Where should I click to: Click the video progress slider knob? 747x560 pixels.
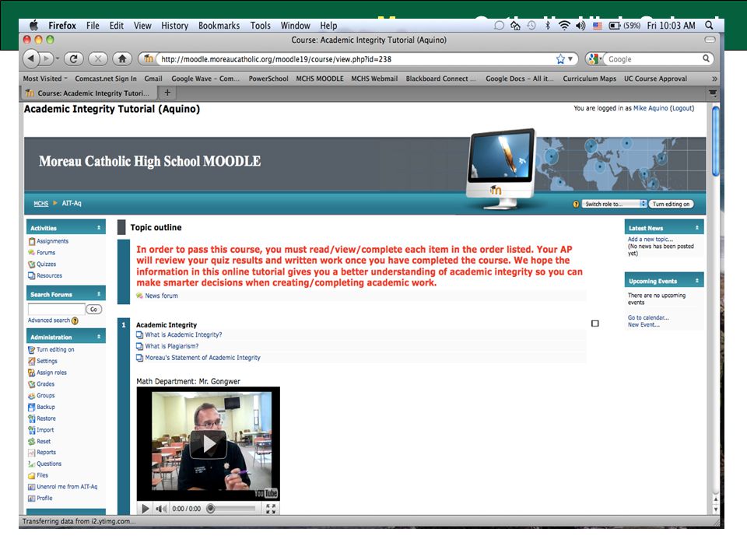pyautogui.click(x=210, y=509)
